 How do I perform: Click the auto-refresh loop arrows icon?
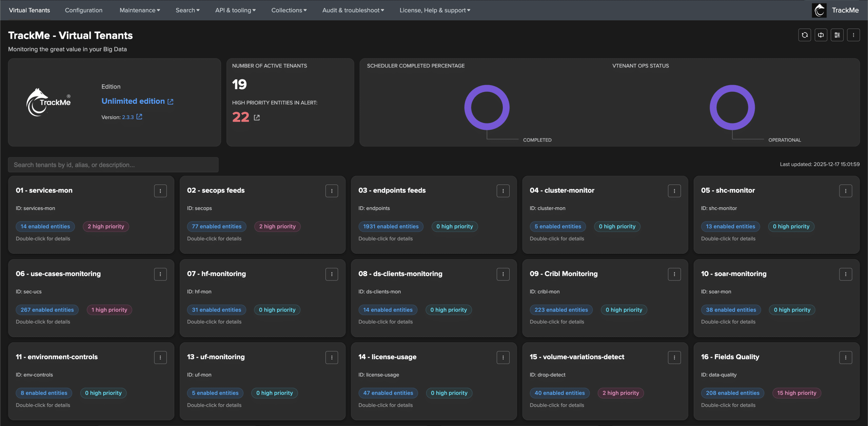[x=821, y=35]
